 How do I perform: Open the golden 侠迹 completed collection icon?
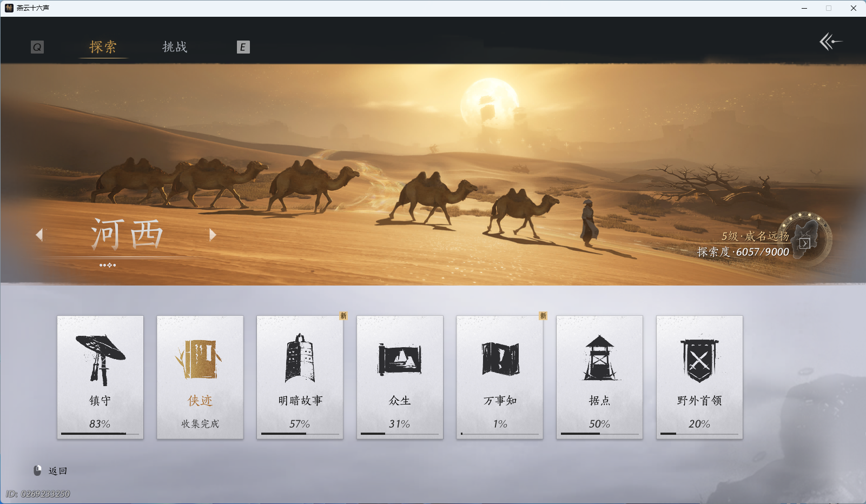point(200,360)
